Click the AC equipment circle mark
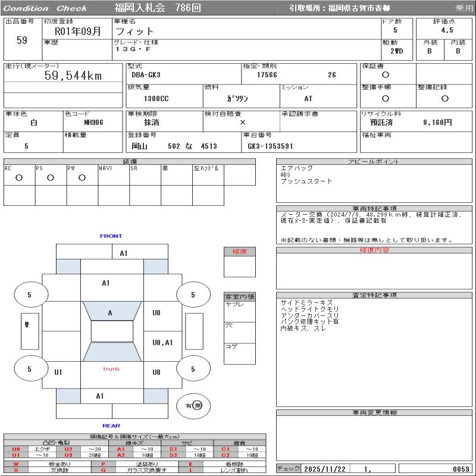The height and width of the screenshot is (476, 476). click(19, 178)
